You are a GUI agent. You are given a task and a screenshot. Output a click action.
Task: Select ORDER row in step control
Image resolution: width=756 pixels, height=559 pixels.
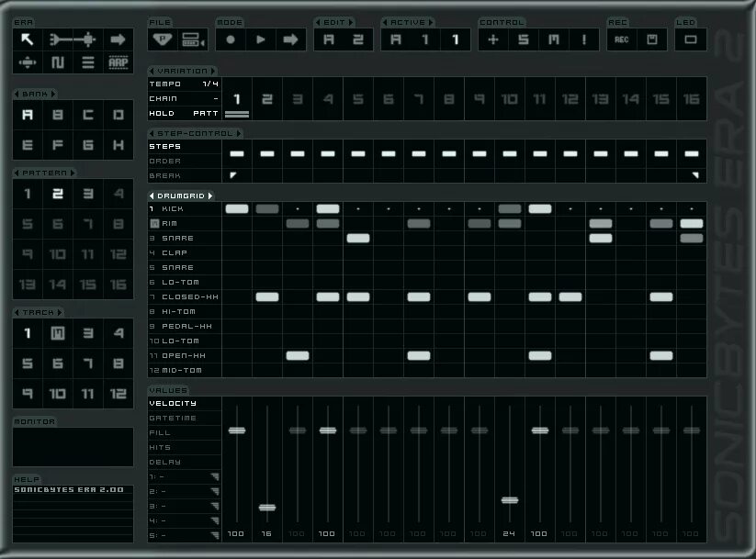[x=165, y=161]
